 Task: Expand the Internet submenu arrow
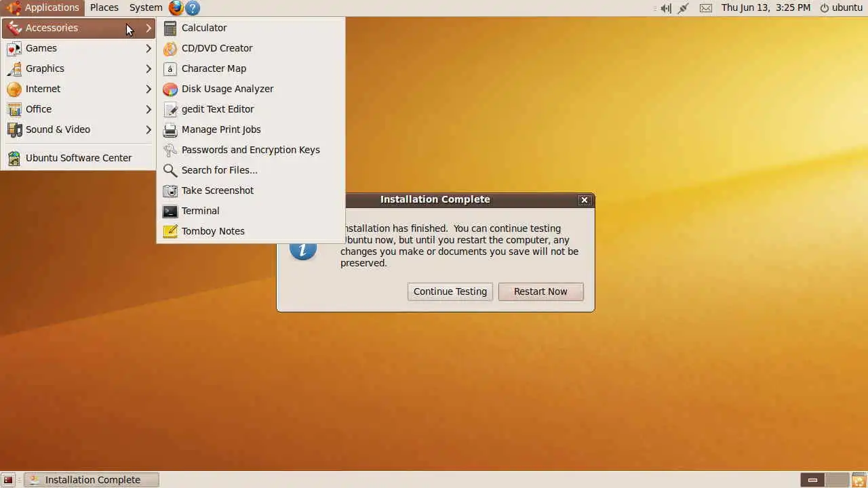pyautogui.click(x=149, y=89)
